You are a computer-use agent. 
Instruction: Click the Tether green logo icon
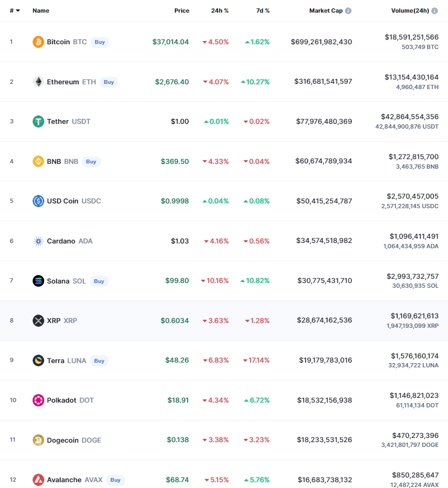38,121
